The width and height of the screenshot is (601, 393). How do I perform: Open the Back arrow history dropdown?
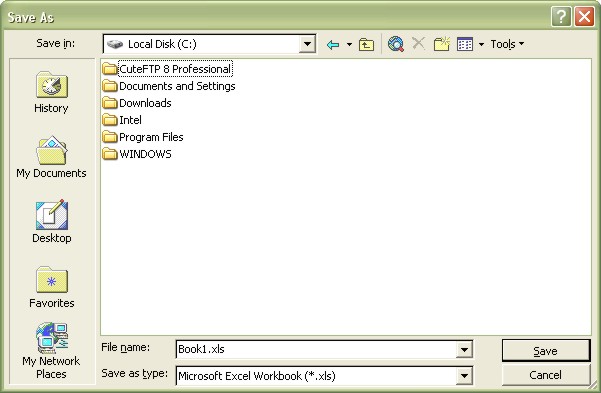tap(349, 44)
